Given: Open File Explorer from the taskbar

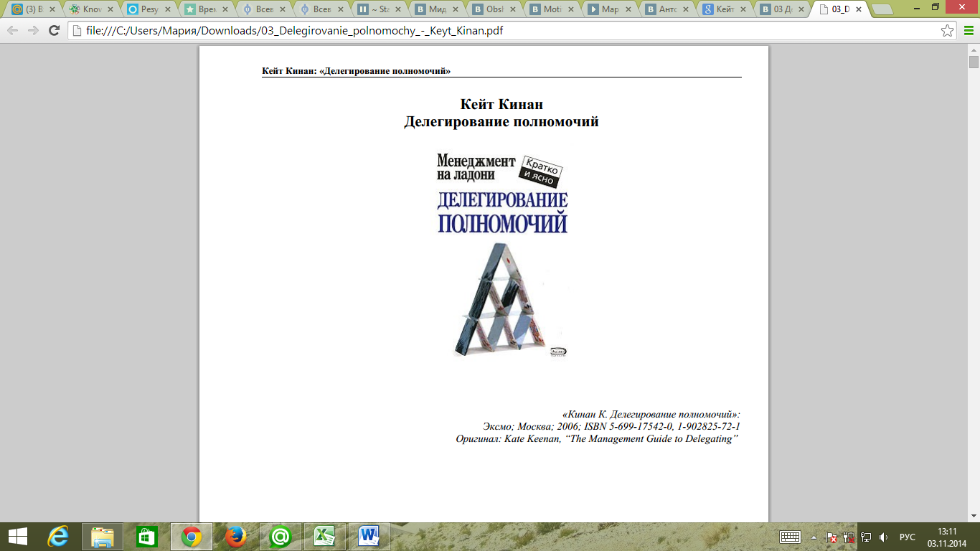Looking at the screenshot, I should coord(102,536).
